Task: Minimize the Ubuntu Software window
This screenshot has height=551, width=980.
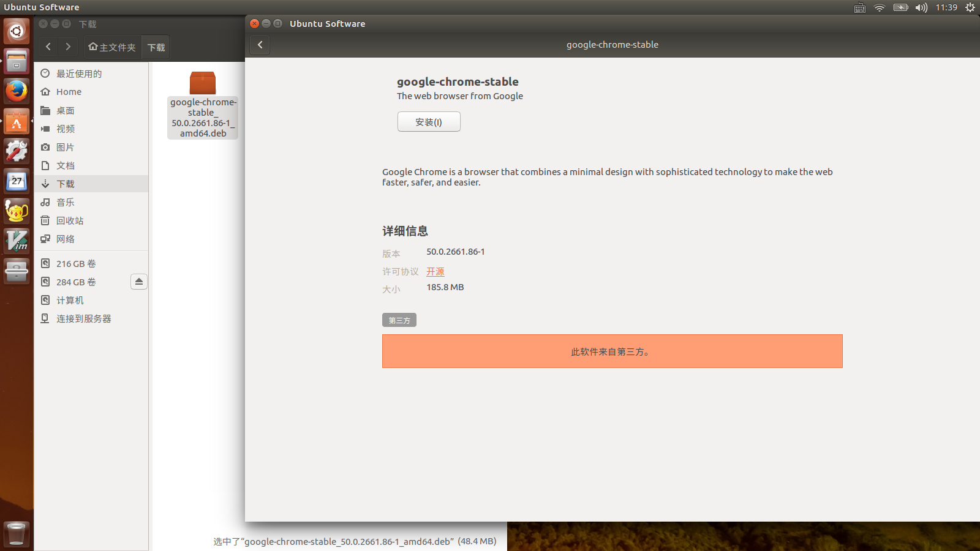Action: (x=266, y=23)
